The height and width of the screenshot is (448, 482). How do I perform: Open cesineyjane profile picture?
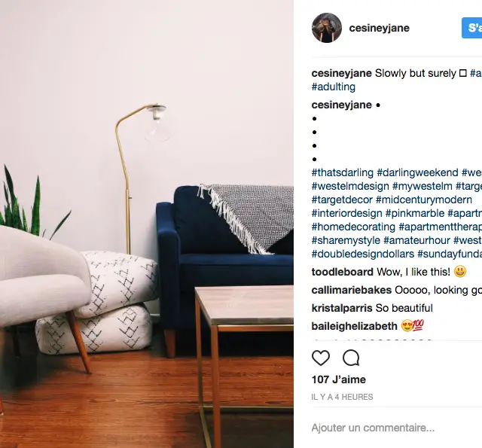click(326, 28)
